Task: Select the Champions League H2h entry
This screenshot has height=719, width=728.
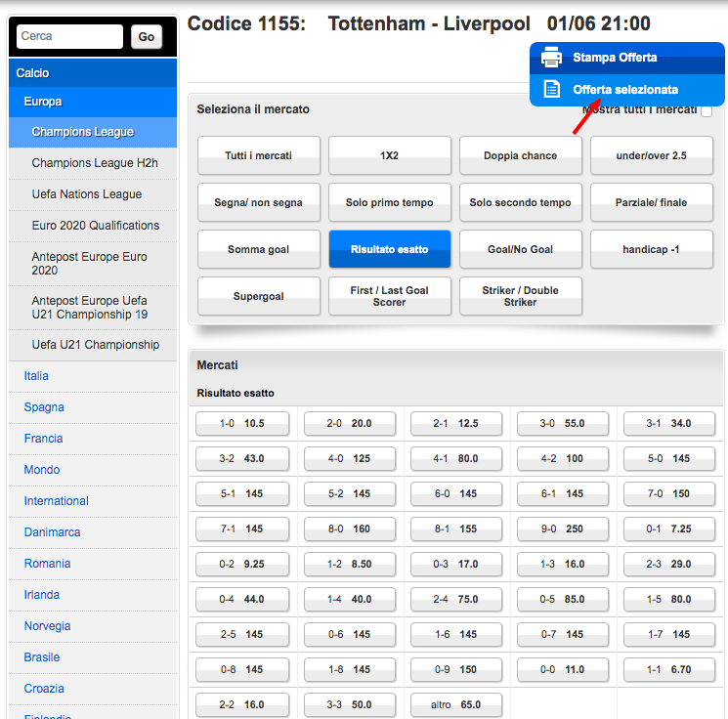Action: pyautogui.click(x=95, y=163)
